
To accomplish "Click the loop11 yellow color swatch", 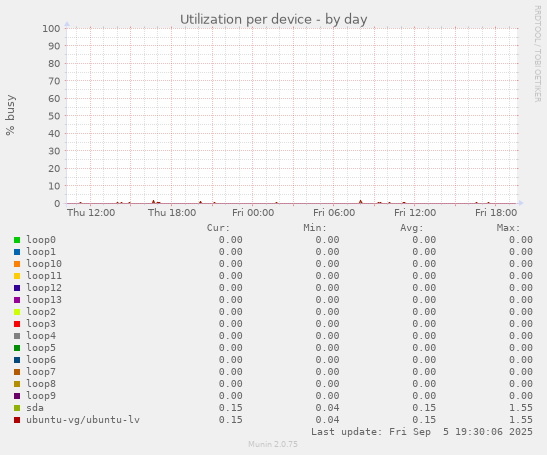I will click(x=17, y=276).
